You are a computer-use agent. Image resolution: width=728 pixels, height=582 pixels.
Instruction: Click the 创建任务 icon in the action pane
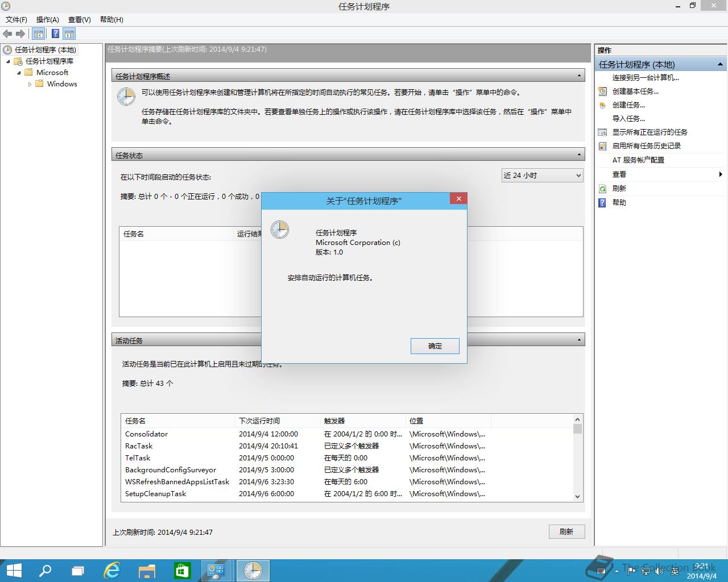pos(603,105)
